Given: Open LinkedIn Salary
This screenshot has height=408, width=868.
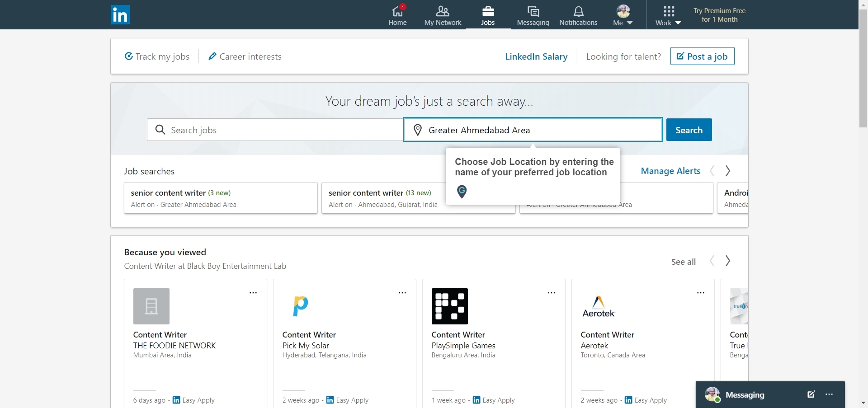Looking at the screenshot, I should click(x=536, y=56).
